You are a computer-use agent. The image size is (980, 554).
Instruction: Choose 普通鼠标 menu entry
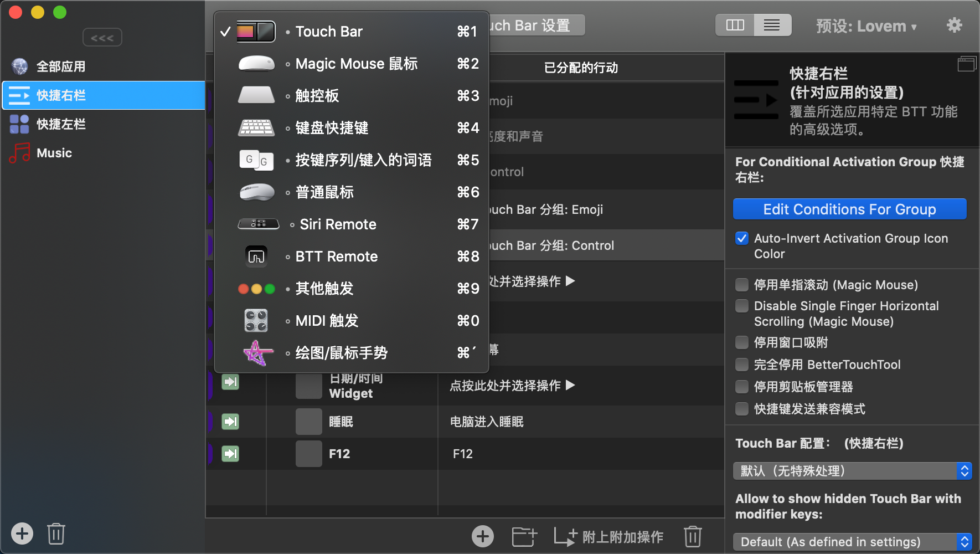[351, 192]
